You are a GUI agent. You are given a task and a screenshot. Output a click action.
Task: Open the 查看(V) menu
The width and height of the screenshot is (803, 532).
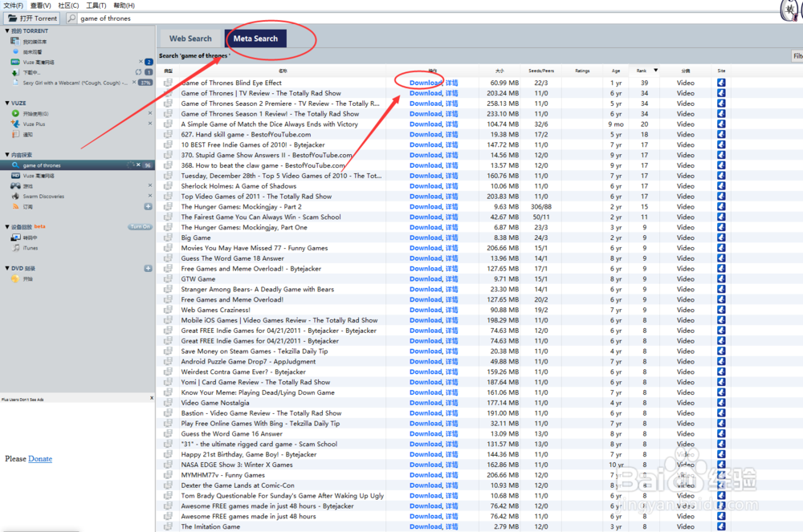tap(40, 5)
